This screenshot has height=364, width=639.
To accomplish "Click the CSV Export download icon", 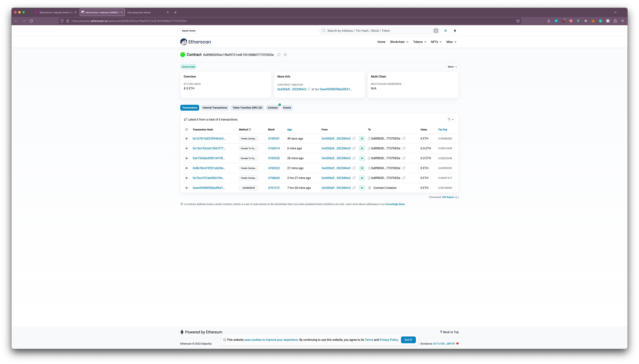I will (456, 197).
